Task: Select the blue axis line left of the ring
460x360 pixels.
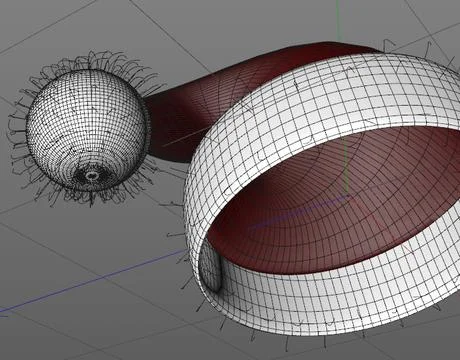Action: tap(93, 280)
